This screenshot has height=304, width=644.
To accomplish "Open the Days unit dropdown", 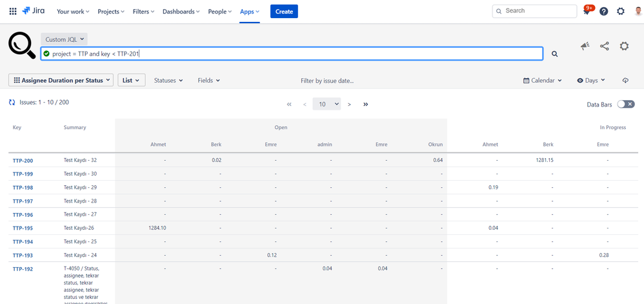I will click(x=591, y=81).
